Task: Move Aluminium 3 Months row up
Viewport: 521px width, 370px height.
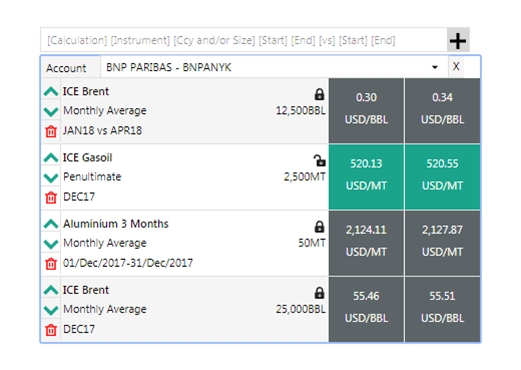Action: [51, 224]
